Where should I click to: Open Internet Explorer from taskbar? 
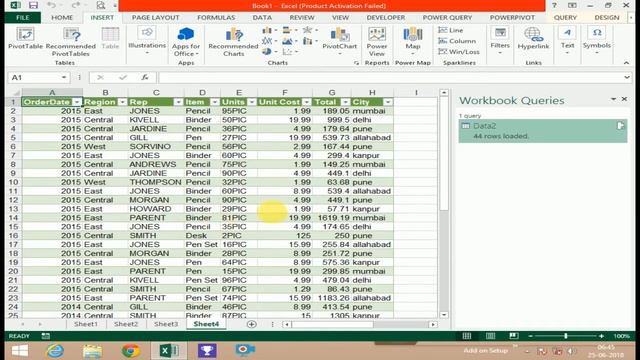pos(55,351)
